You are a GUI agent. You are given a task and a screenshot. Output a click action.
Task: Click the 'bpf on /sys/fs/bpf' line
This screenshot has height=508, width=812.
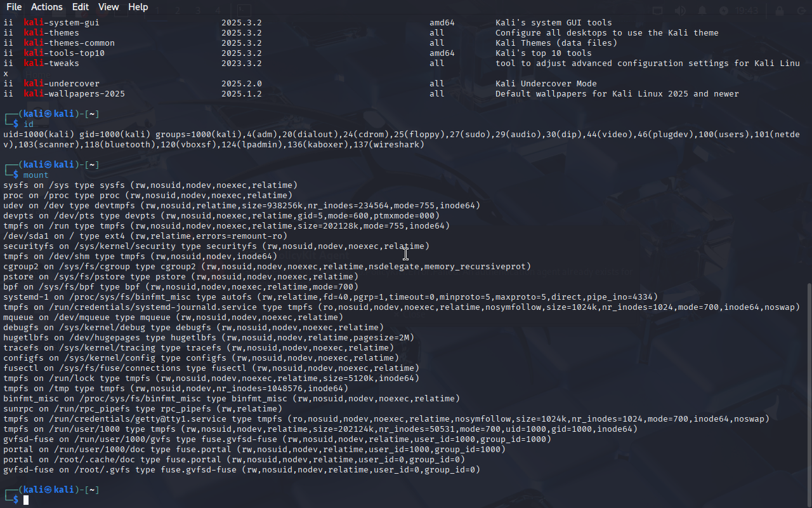pos(181,286)
